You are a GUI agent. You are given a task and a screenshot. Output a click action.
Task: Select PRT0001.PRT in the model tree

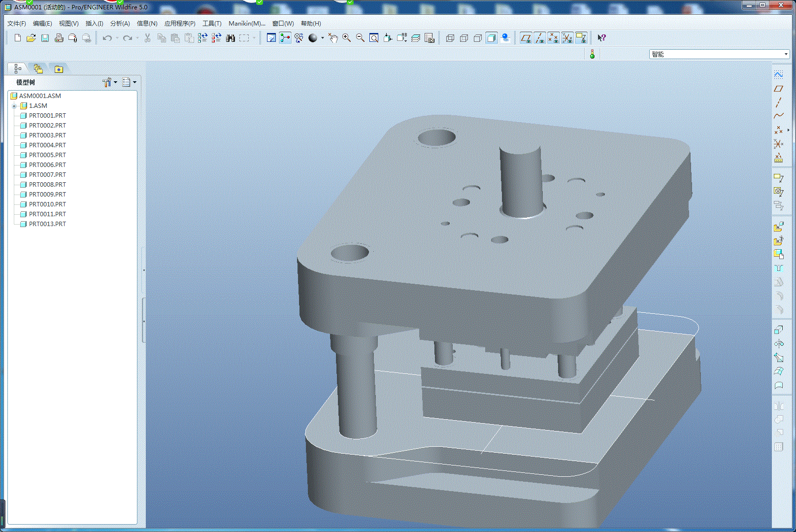[47, 116]
